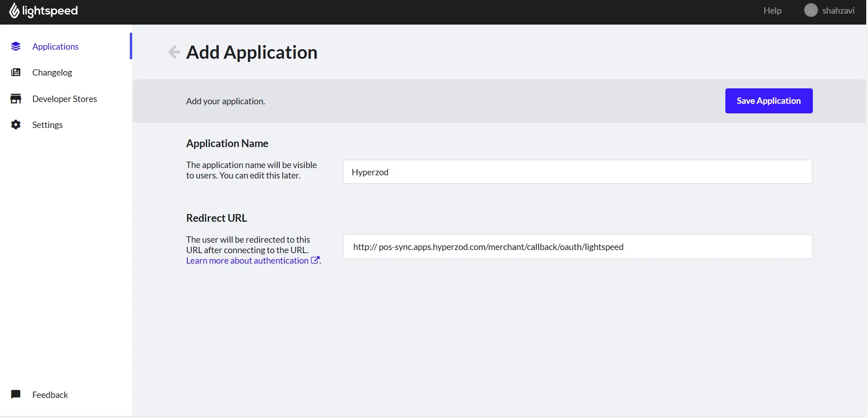This screenshot has height=418, width=868.
Task: Click the Application Name section heading
Action: tap(227, 143)
